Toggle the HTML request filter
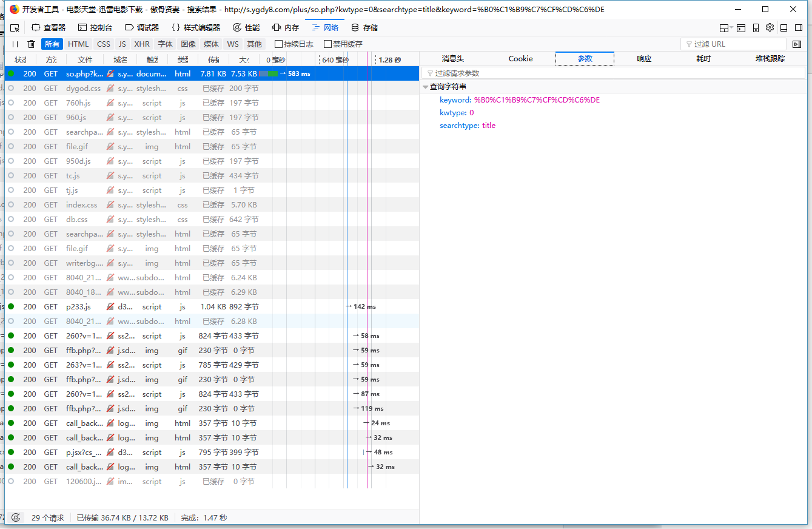 (78, 44)
